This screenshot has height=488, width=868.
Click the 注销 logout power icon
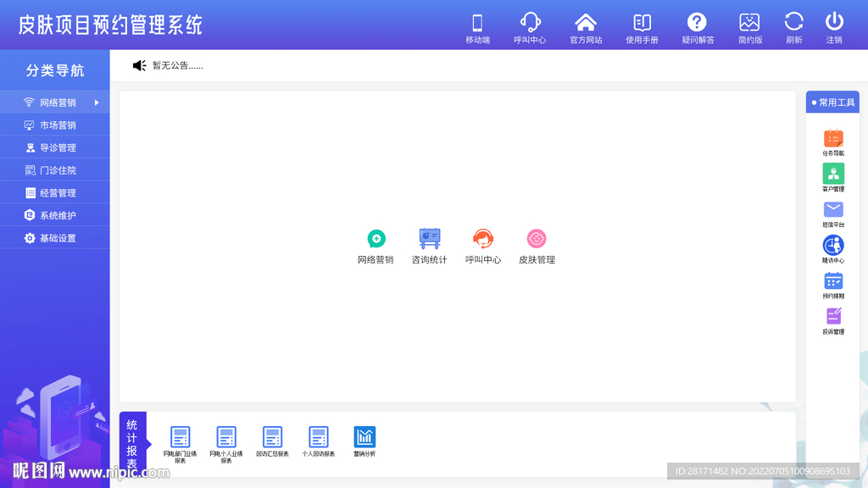[834, 22]
